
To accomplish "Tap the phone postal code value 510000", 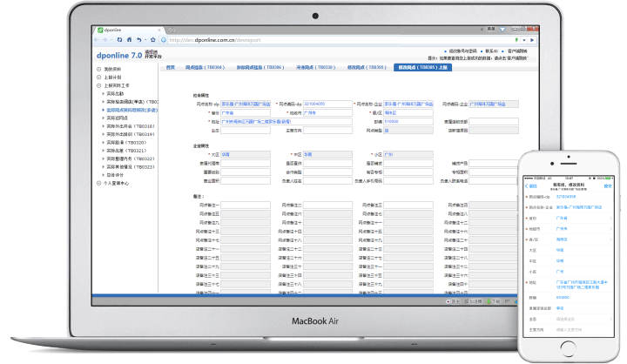I will point(563,297).
